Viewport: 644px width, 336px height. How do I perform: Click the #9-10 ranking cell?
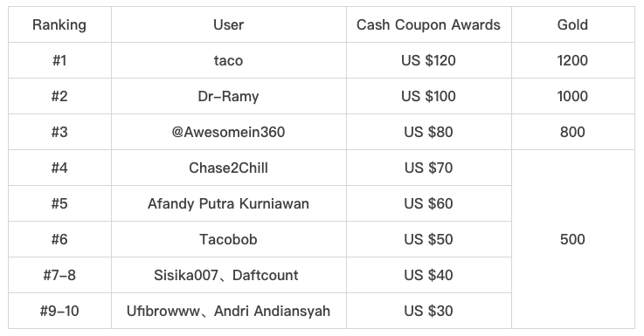[59, 311]
